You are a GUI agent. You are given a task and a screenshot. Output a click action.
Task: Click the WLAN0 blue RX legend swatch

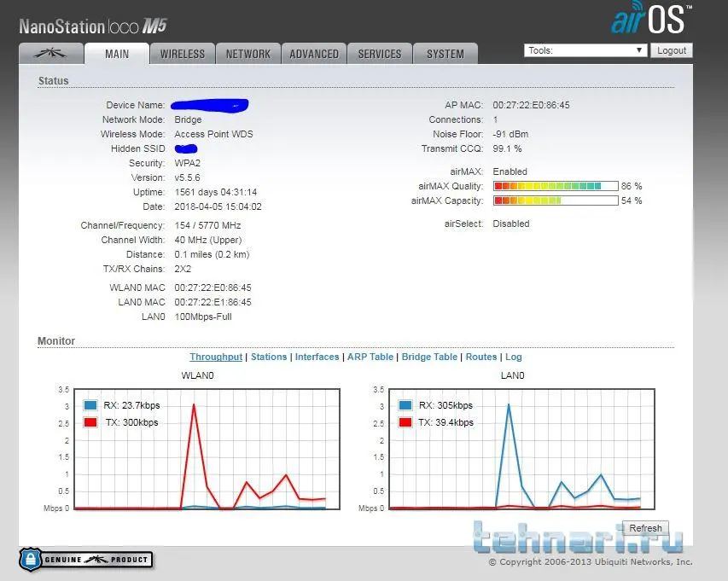click(x=90, y=405)
